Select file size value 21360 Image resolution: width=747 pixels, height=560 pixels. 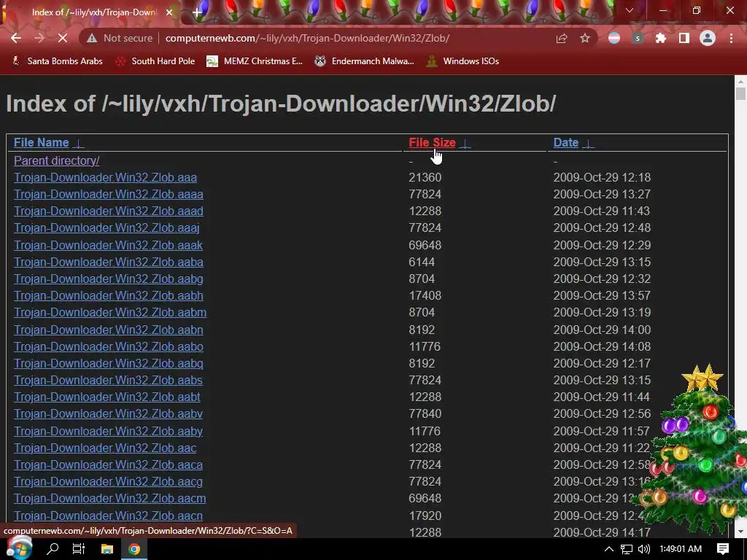point(425,178)
